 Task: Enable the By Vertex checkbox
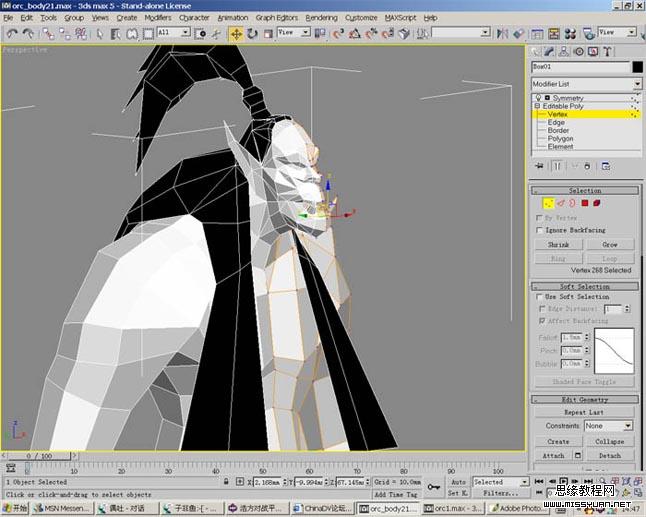539,218
